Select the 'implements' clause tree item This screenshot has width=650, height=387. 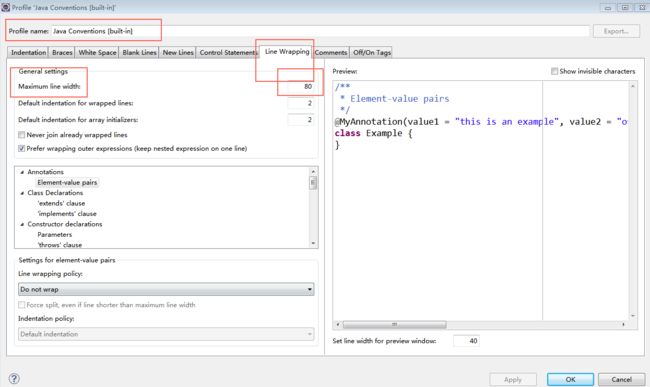pyautogui.click(x=67, y=213)
